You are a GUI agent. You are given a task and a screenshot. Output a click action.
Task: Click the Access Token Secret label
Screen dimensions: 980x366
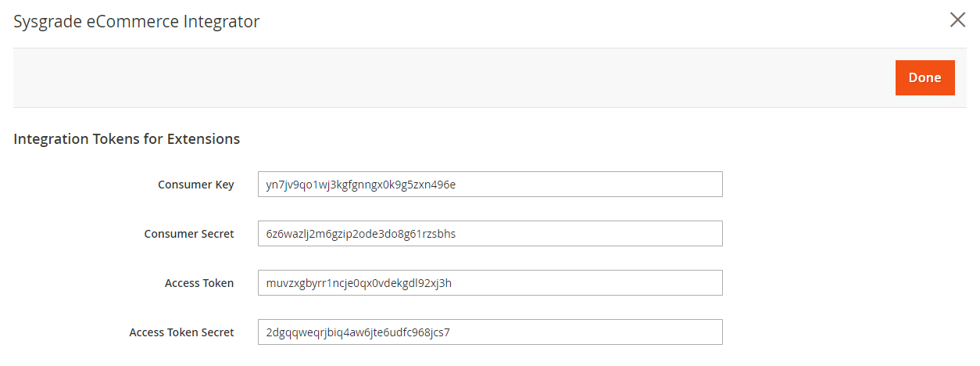pos(181,332)
